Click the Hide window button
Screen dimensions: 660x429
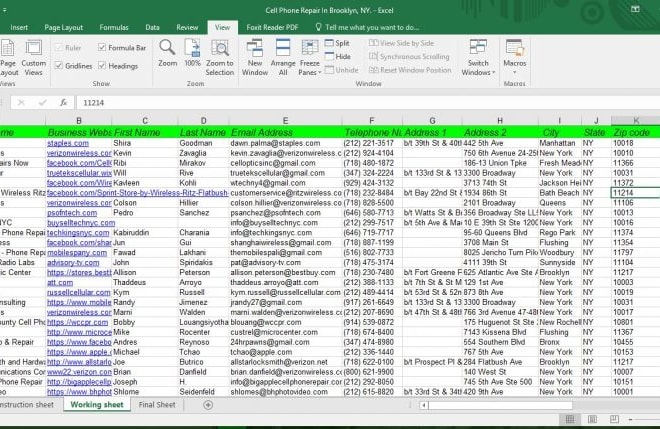coord(337,56)
